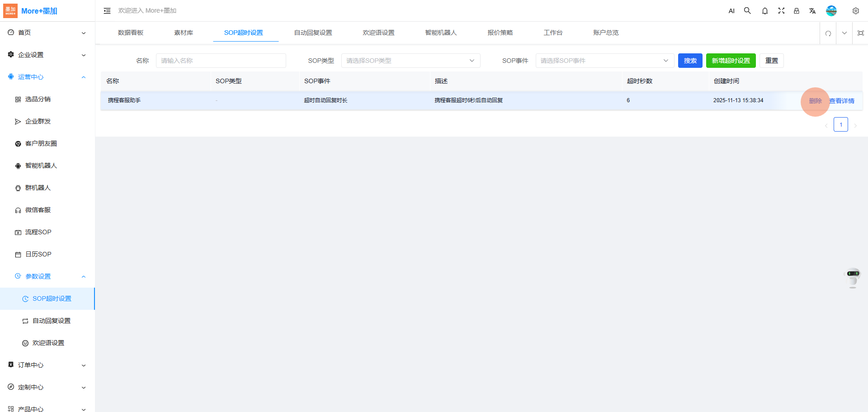Open the search magnifier icon
Image resolution: width=868 pixels, height=412 pixels.
tap(747, 11)
